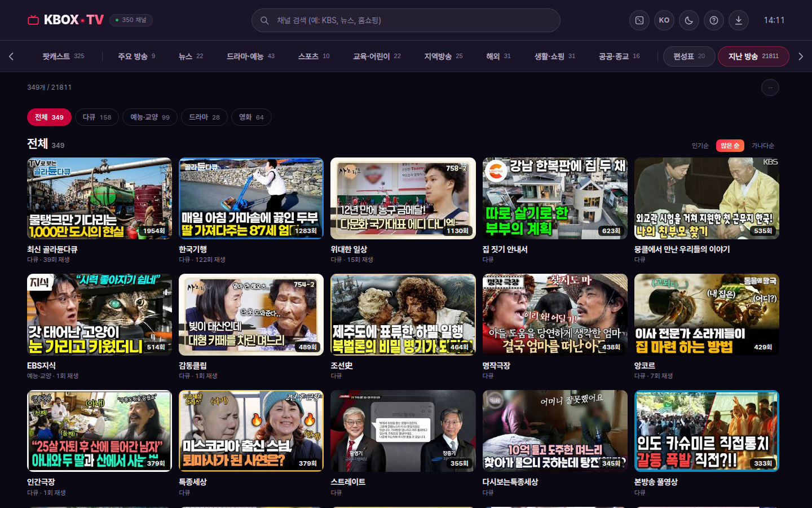Select the 지난 방송 pill
This screenshot has height=508, width=812.
753,56
